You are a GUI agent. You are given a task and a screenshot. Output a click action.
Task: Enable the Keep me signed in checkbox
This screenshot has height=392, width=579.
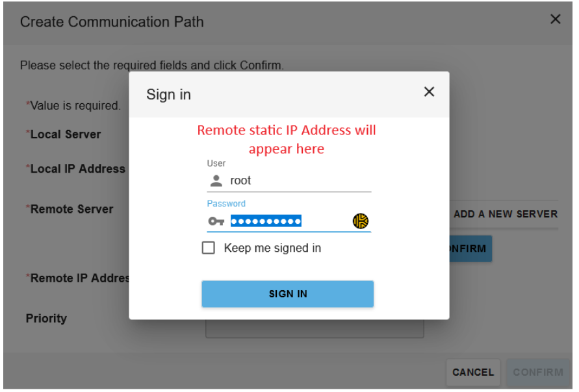209,248
